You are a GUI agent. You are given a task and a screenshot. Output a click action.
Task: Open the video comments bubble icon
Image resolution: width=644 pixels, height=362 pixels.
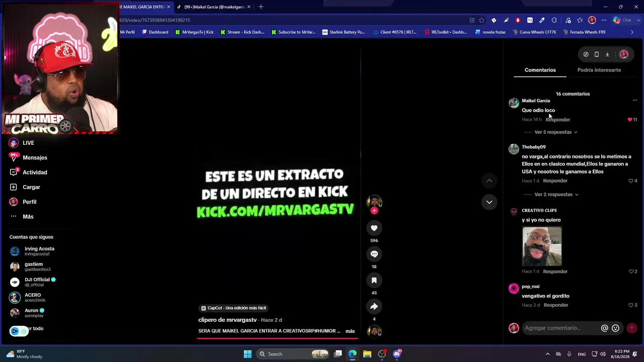(x=374, y=254)
